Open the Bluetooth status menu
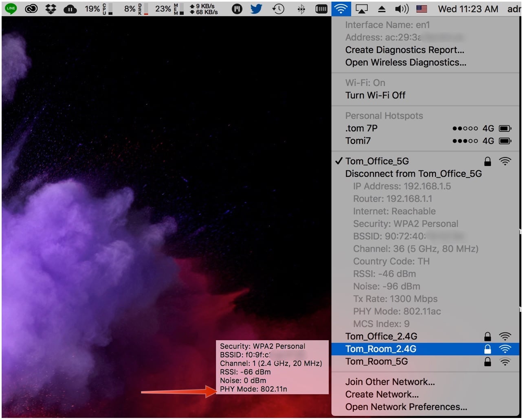523x420 pixels. point(300,8)
